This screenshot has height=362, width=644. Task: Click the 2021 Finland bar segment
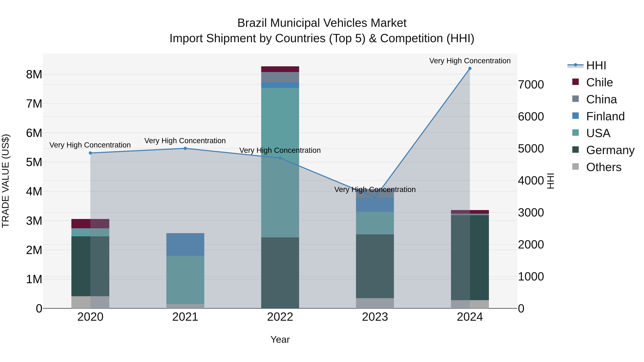tap(185, 245)
